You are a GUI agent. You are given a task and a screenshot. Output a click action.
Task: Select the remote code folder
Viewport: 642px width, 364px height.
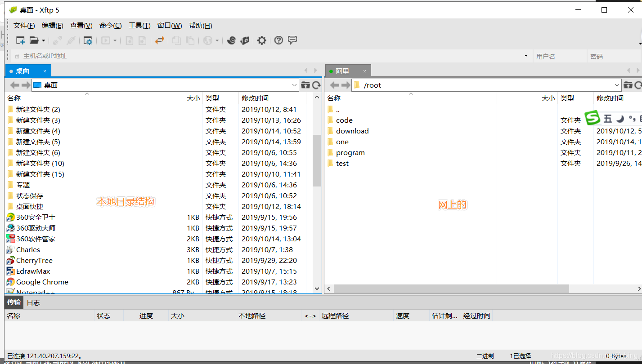coord(344,120)
